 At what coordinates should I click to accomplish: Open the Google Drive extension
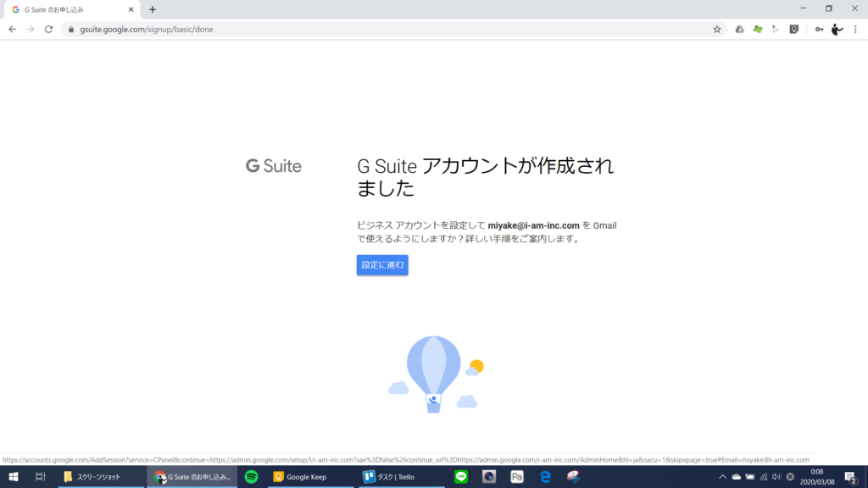pyautogui.click(x=739, y=30)
